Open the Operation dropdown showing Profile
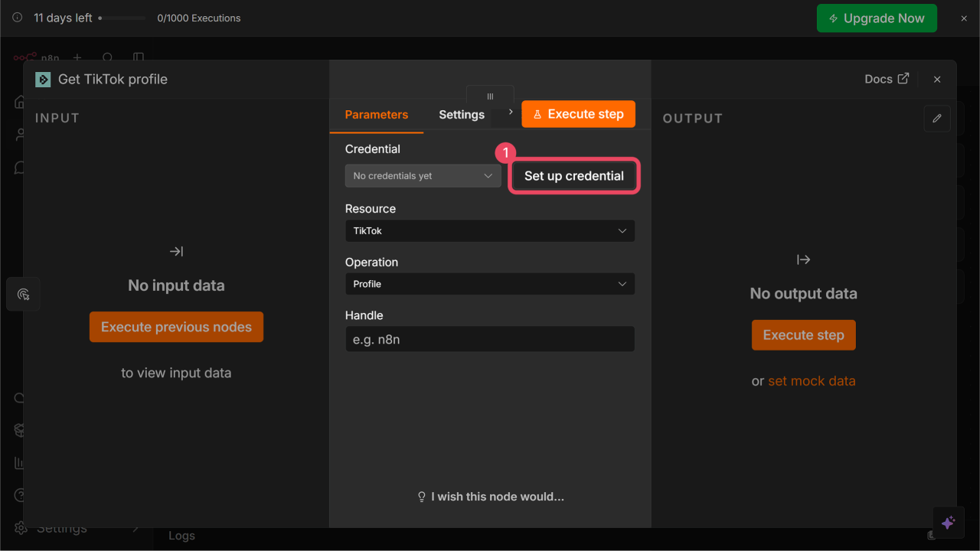The image size is (980, 551). coord(490,284)
